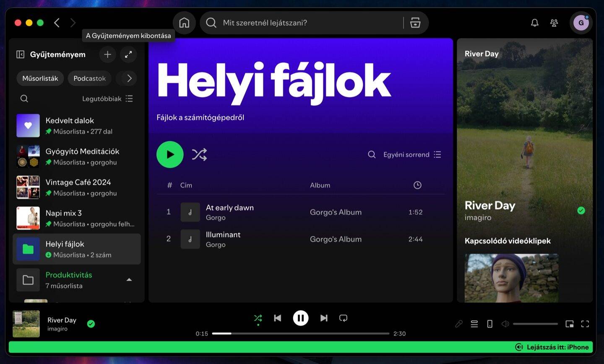
Task: Click the Gyűjteményem library heading
Action: point(58,54)
